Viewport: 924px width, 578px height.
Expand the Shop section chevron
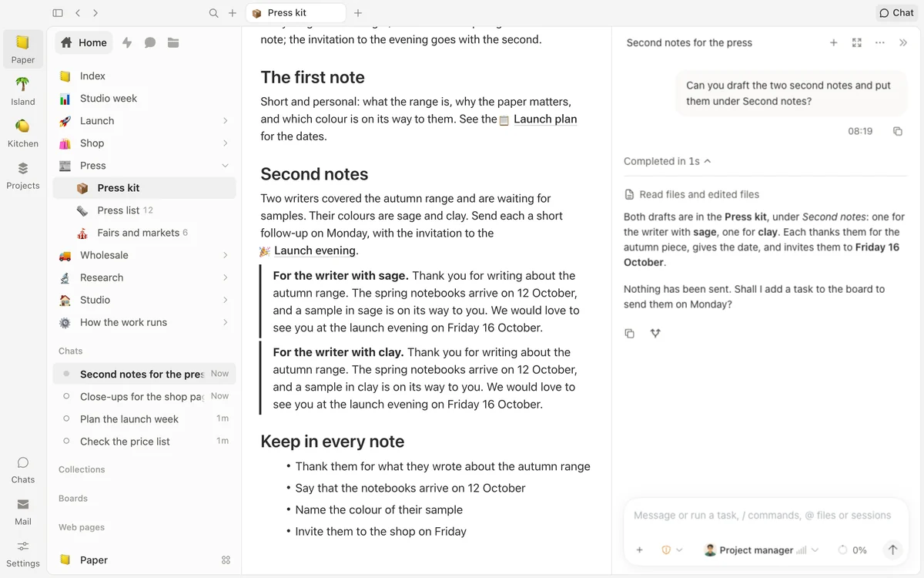tap(225, 143)
